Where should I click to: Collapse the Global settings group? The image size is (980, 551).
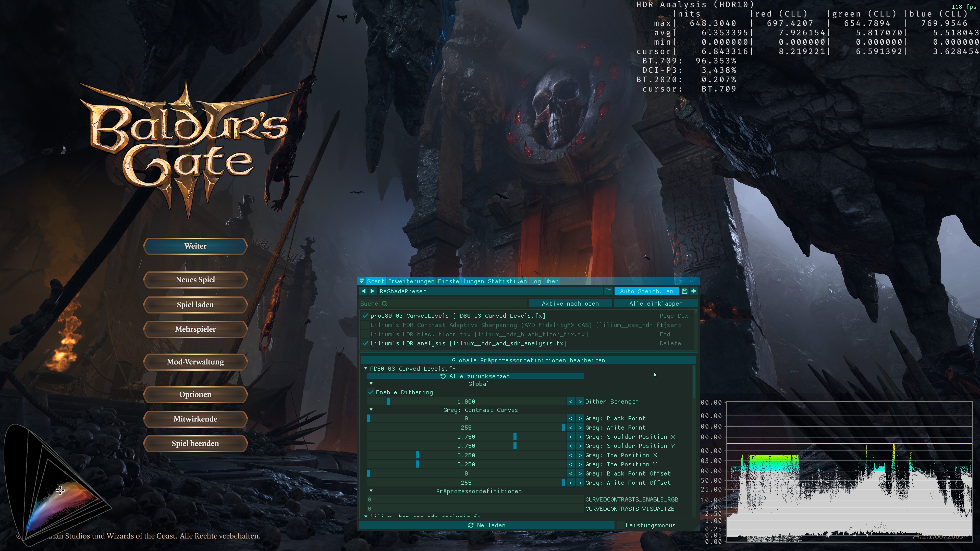pyautogui.click(x=371, y=384)
